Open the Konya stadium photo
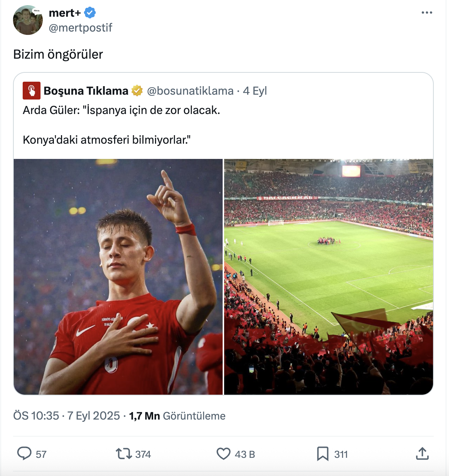 (329, 277)
